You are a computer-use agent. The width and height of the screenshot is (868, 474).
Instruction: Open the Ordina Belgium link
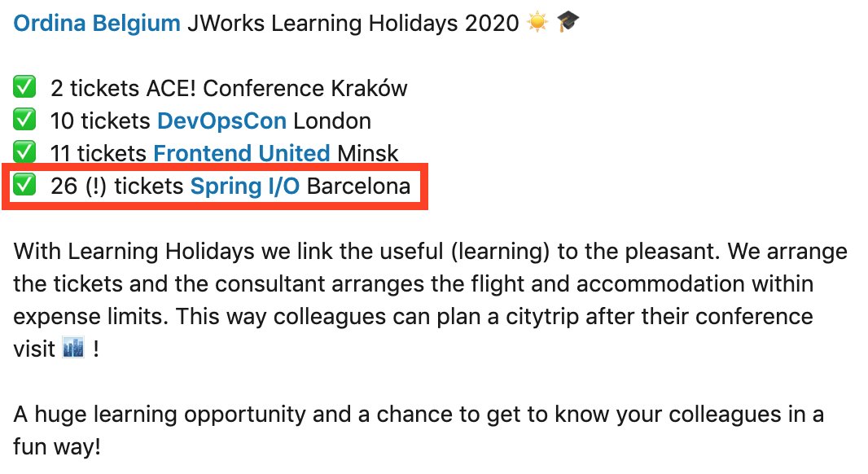(97, 24)
